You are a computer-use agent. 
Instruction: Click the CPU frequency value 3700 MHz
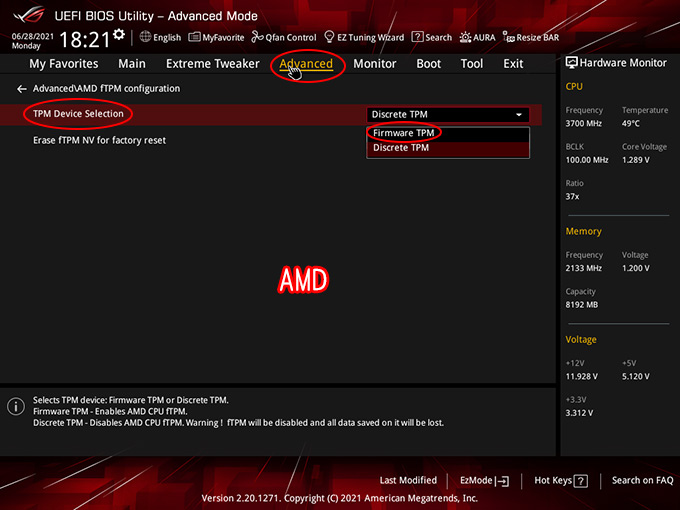click(583, 124)
